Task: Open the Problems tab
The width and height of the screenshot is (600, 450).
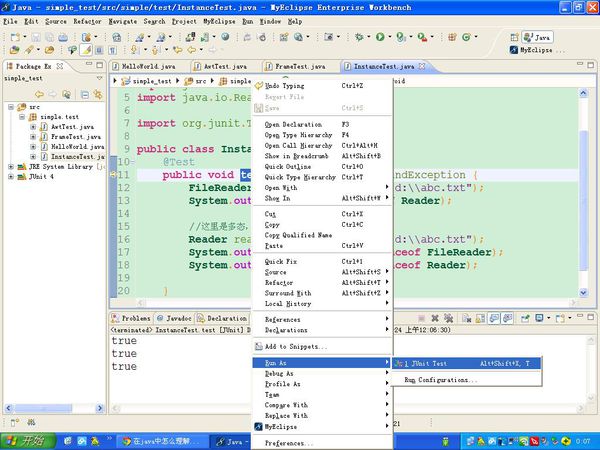Action: pyautogui.click(x=132, y=318)
